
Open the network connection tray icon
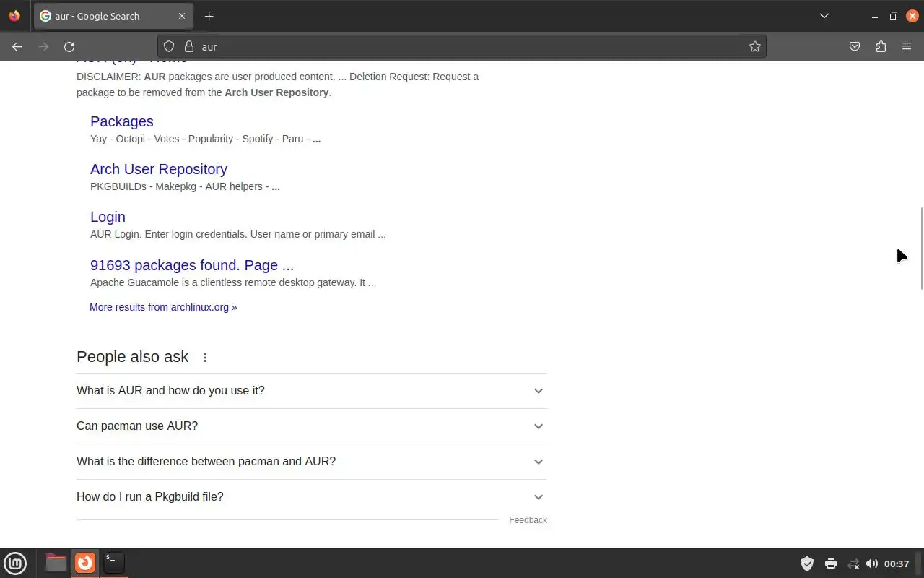[x=853, y=564]
